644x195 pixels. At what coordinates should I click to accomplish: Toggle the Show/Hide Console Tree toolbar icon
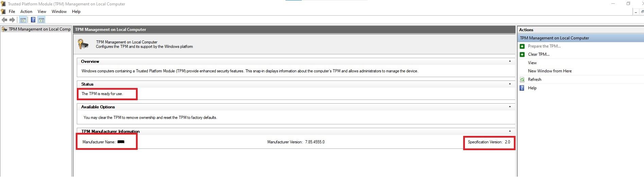click(x=23, y=20)
